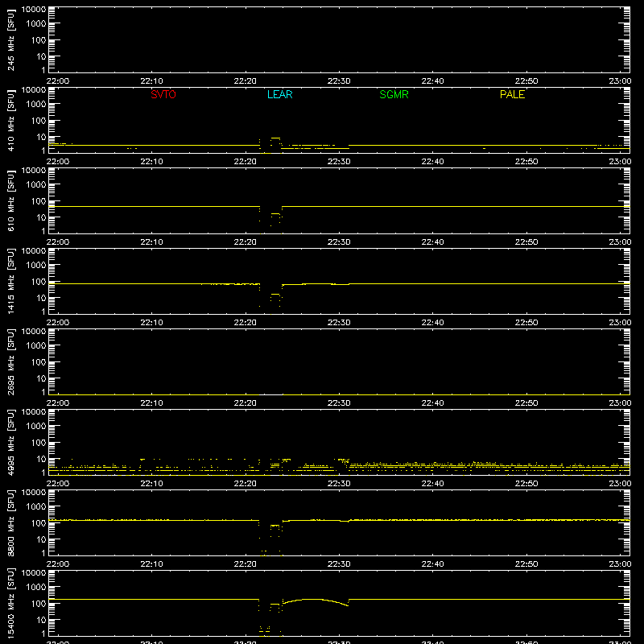Click the 1000 tick on 2695 MHz axis

tap(36, 346)
